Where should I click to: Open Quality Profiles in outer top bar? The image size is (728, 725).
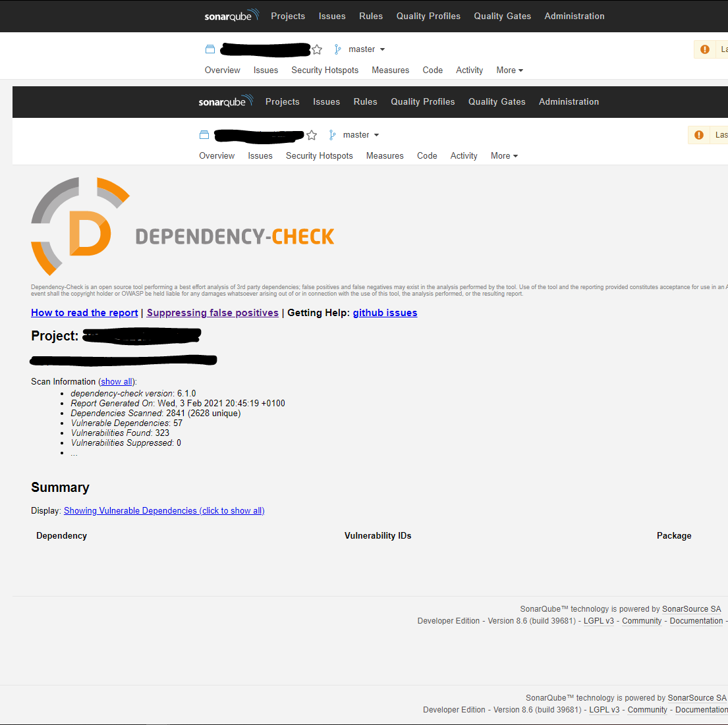[x=428, y=16]
